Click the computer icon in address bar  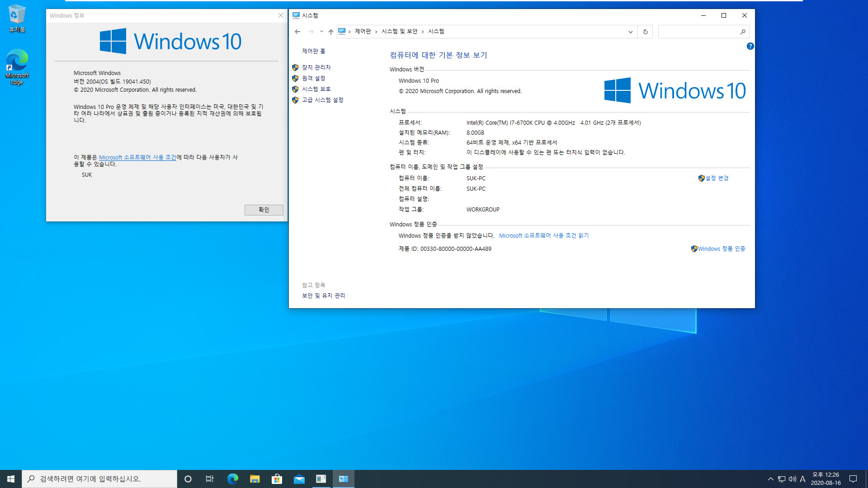pyautogui.click(x=342, y=31)
